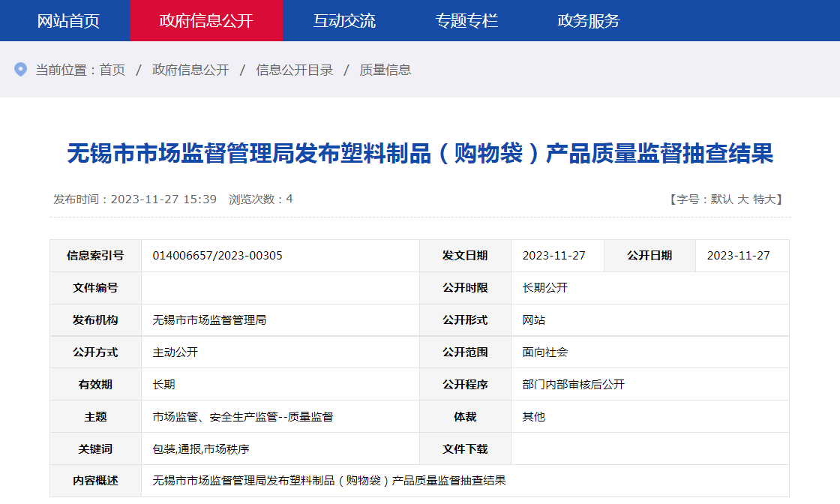The image size is (840, 504).
Task: Set font size to 大
Action: pos(742,199)
